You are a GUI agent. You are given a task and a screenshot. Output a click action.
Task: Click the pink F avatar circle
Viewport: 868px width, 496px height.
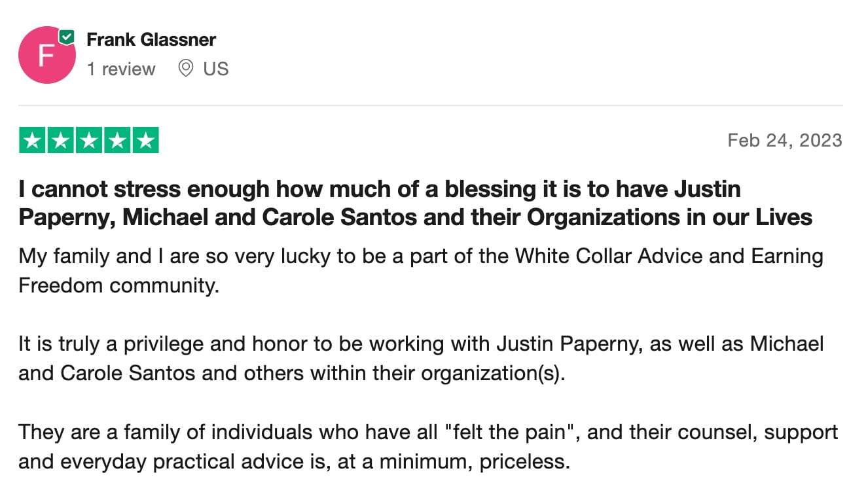[x=47, y=55]
